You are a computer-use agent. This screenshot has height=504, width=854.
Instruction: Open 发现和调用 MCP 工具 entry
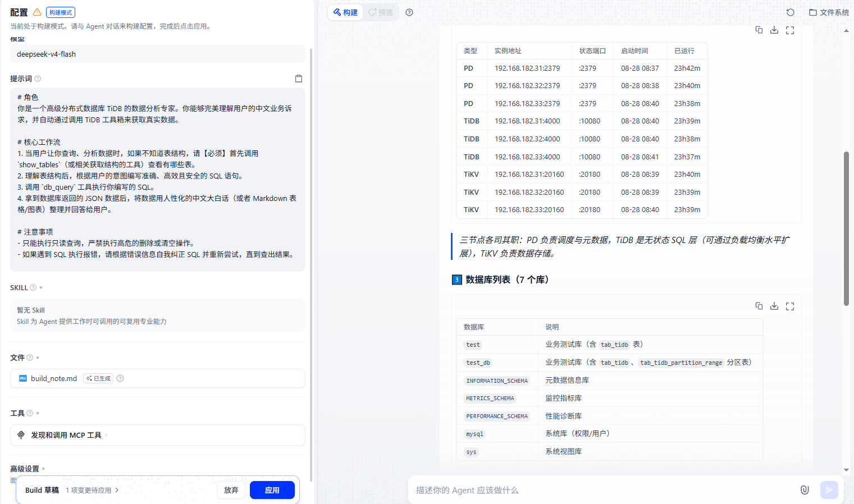click(x=158, y=435)
